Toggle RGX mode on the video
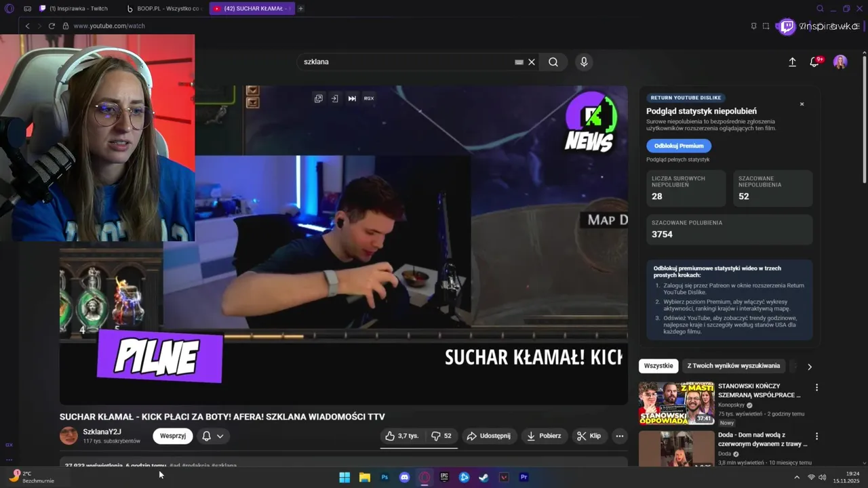Screen dimensions: 868x488 pyautogui.click(x=369, y=98)
